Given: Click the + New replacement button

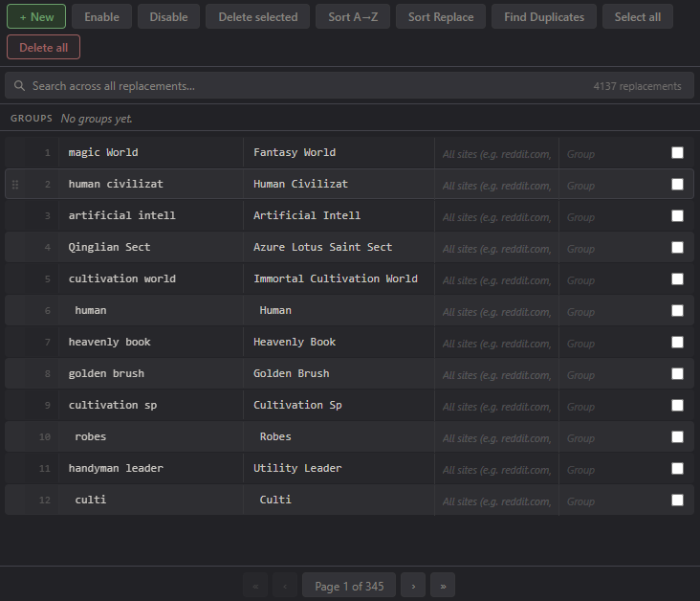Looking at the screenshot, I should coord(36,16).
